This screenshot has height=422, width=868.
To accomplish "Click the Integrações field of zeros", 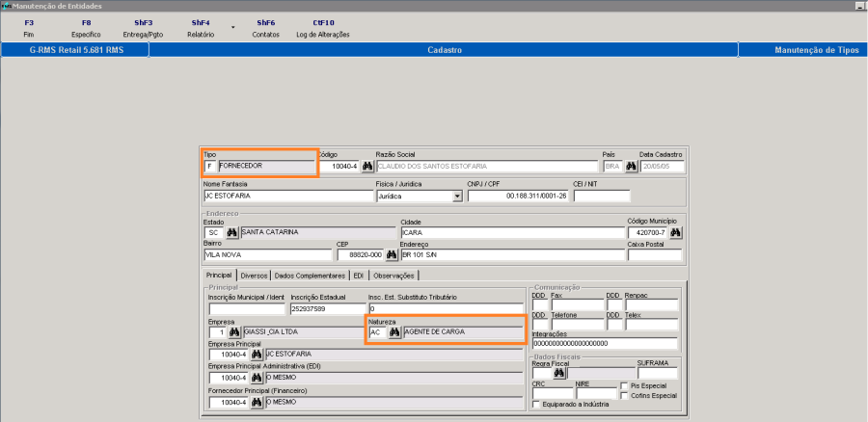I will pos(605,344).
